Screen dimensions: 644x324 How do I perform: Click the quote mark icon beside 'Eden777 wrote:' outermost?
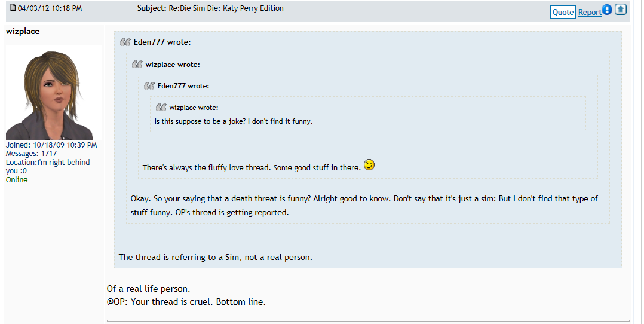125,42
